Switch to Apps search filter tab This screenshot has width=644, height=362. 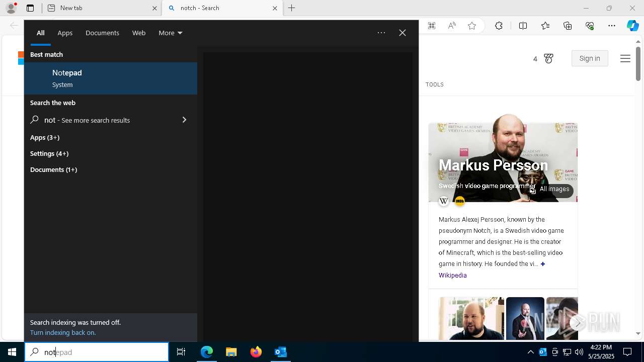pyautogui.click(x=65, y=33)
